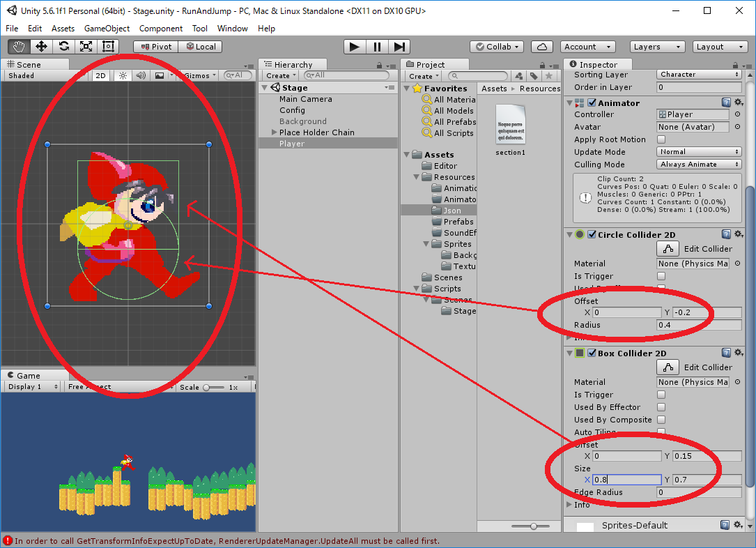Open Culling Mode dropdown
Viewport: 756px width, 548px height.
(699, 164)
